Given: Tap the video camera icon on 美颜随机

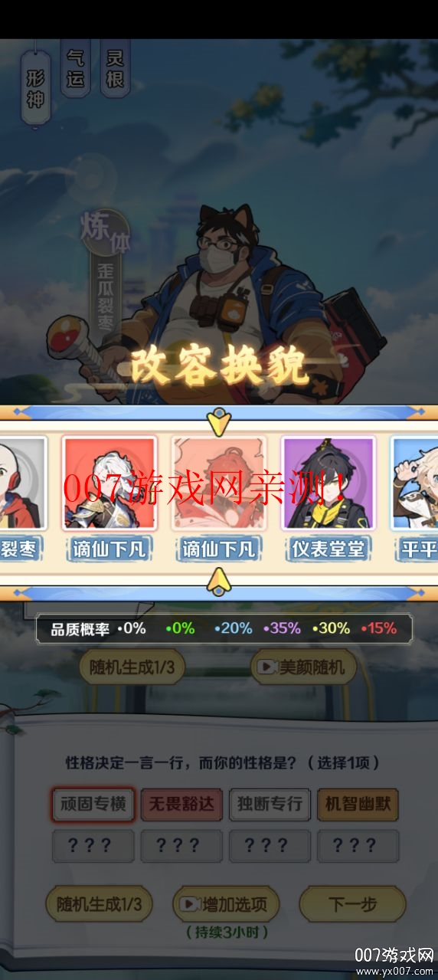Looking at the screenshot, I should 266,667.
